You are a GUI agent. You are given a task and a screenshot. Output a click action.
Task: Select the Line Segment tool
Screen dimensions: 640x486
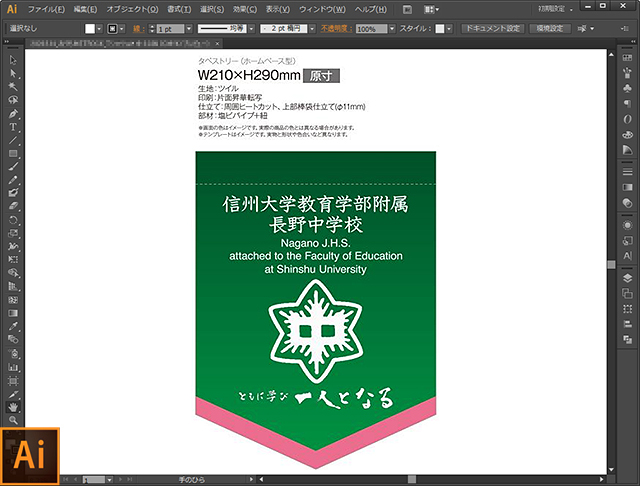(13, 140)
